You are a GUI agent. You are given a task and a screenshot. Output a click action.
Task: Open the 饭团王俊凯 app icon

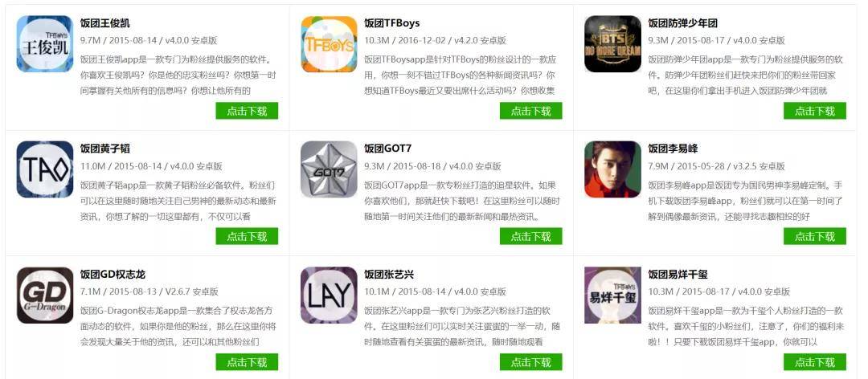45,43
